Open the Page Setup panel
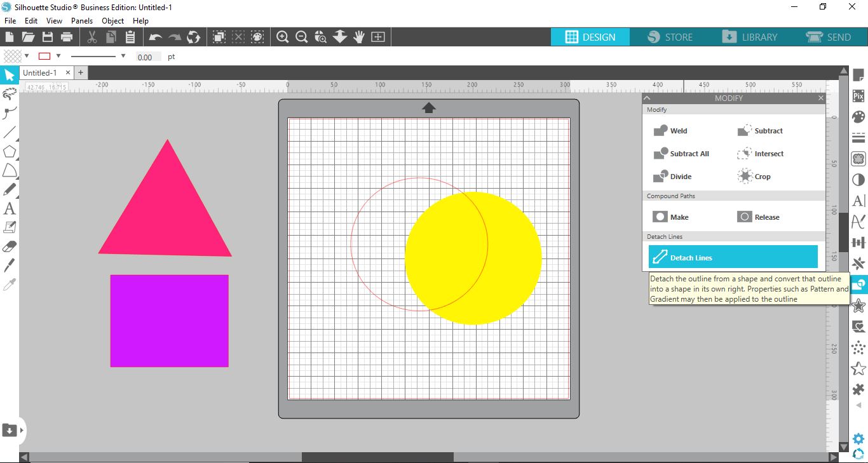The image size is (868, 463). [858, 74]
